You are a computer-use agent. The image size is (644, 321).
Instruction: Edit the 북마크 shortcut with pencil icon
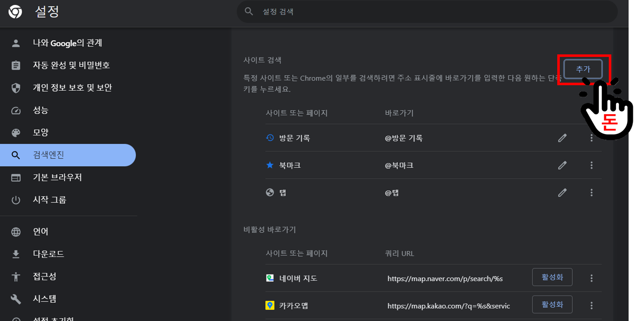coord(562,165)
